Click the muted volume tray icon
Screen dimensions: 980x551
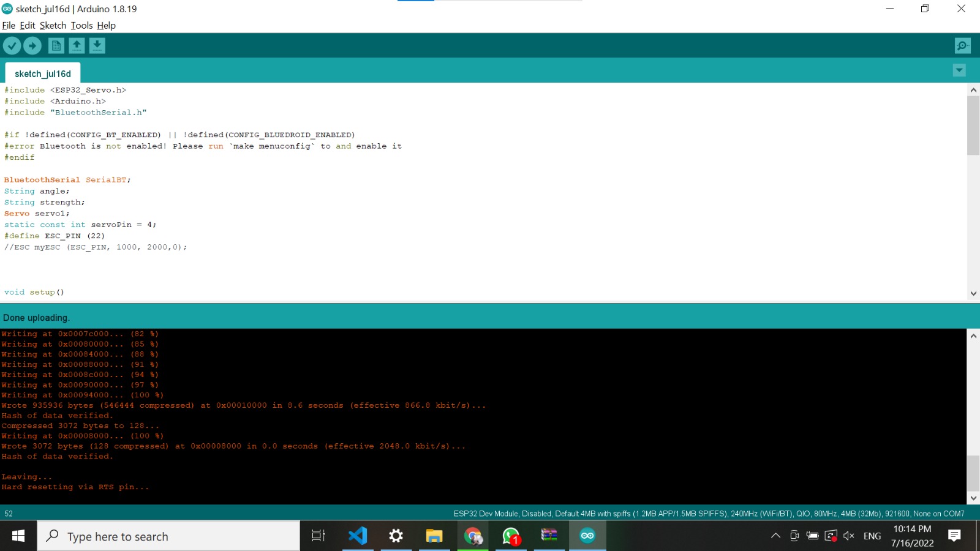(x=849, y=536)
